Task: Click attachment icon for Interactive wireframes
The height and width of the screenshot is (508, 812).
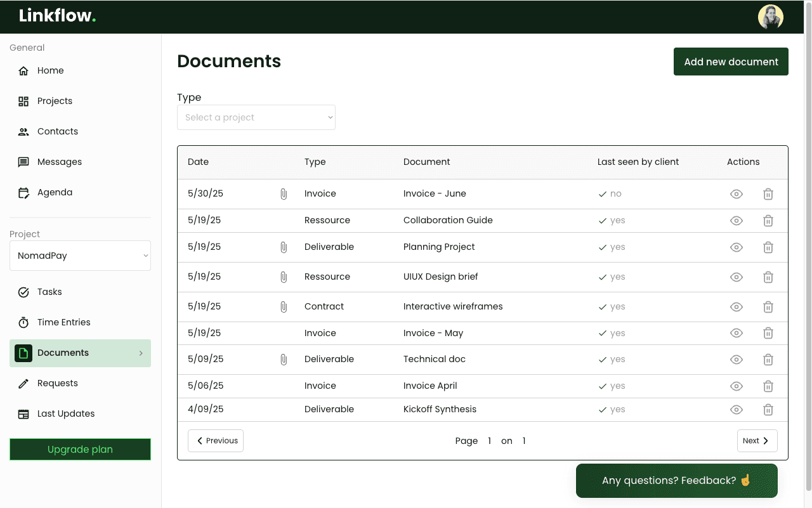Action: point(284,307)
